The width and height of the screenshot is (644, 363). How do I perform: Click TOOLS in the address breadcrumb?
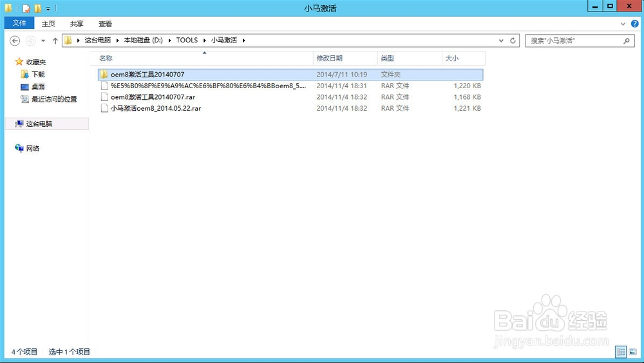pos(187,41)
